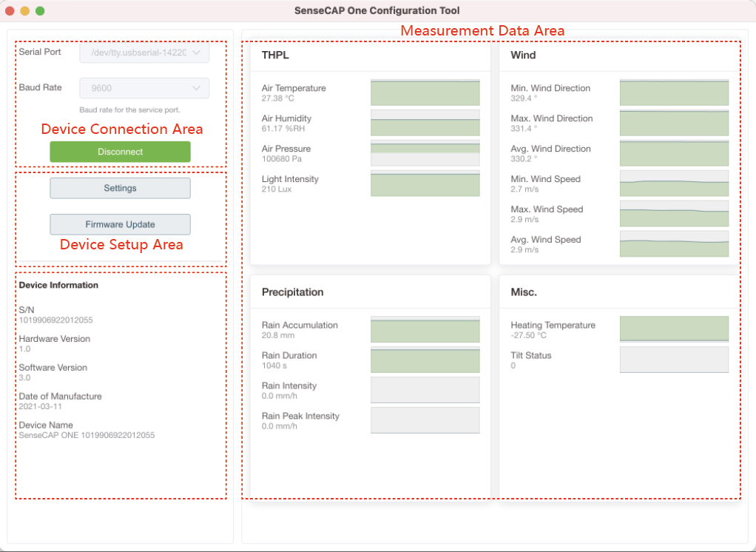756x552 pixels.
Task: Click the Device Information heading
Action: (x=58, y=286)
